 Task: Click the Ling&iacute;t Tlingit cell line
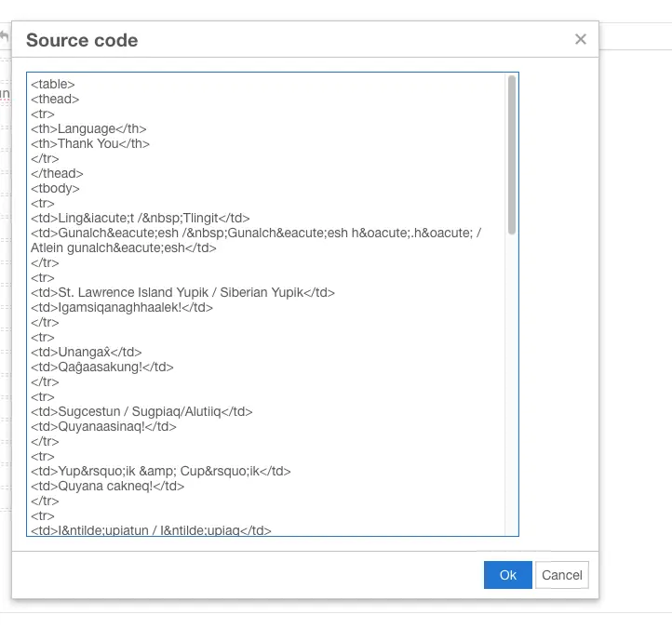point(141,218)
